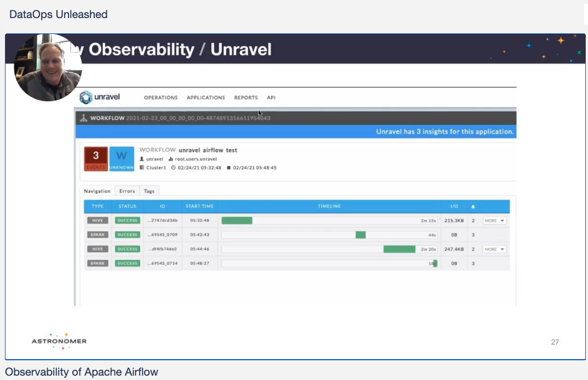Open the API menu

(271, 97)
